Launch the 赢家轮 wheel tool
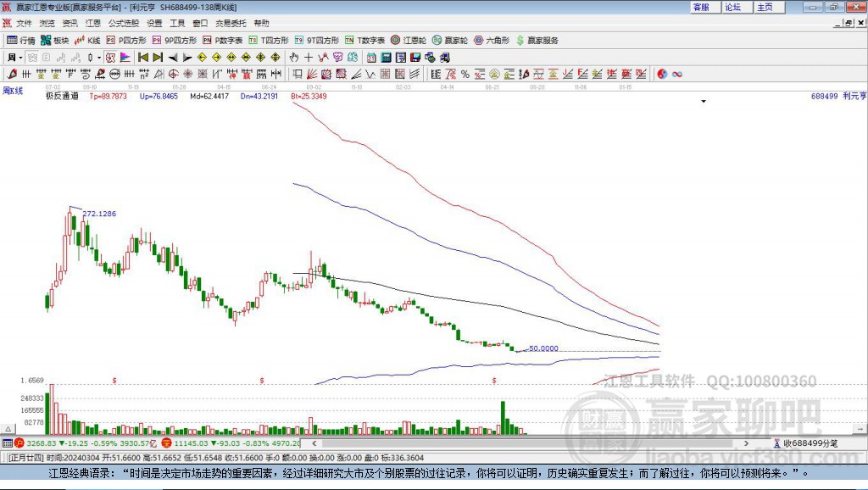Viewport: 868px width, 490px height. coord(450,41)
